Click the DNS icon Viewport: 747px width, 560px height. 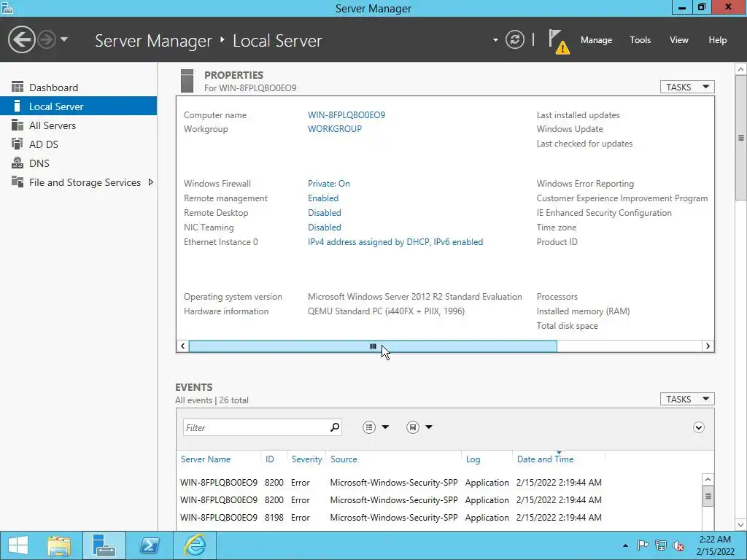[x=18, y=163]
